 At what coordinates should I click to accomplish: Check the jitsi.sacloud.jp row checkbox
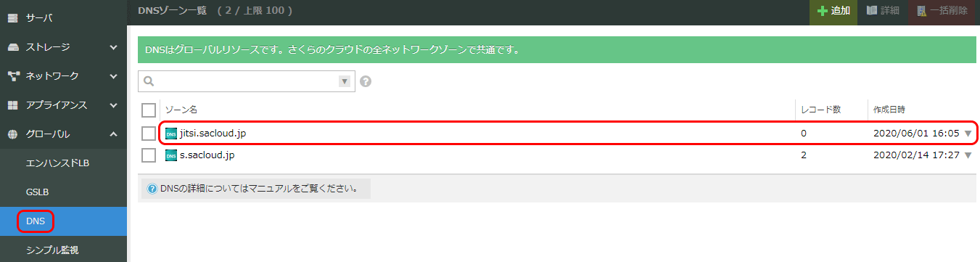pyautogui.click(x=149, y=134)
